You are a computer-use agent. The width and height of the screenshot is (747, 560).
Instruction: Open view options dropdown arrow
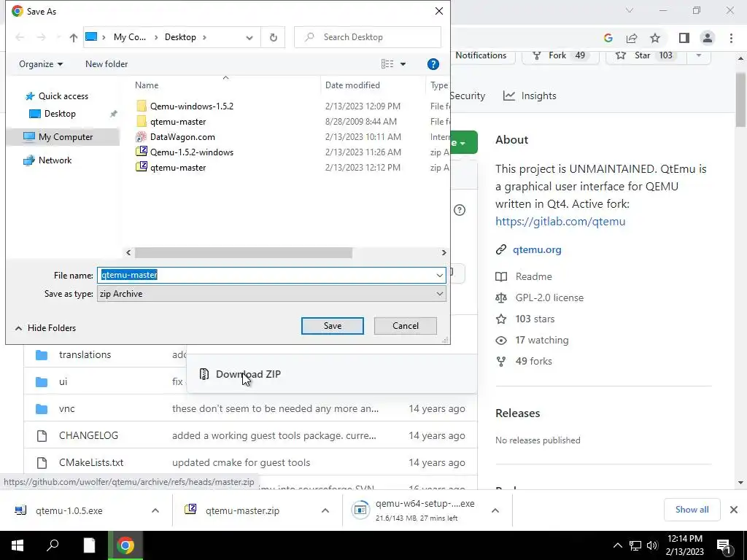tap(403, 64)
